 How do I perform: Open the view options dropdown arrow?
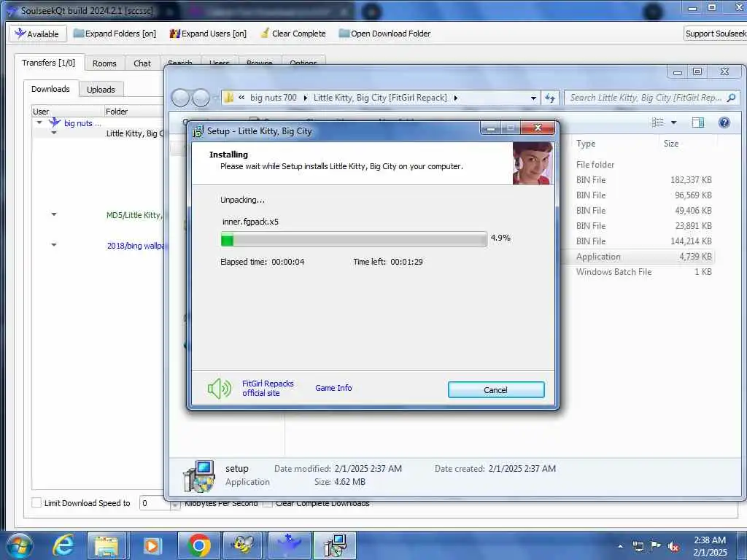tap(673, 122)
